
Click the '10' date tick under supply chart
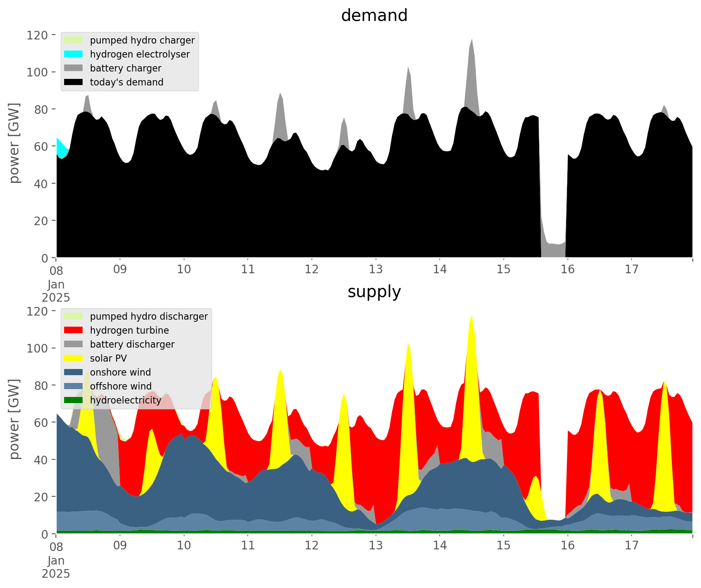[184, 546]
